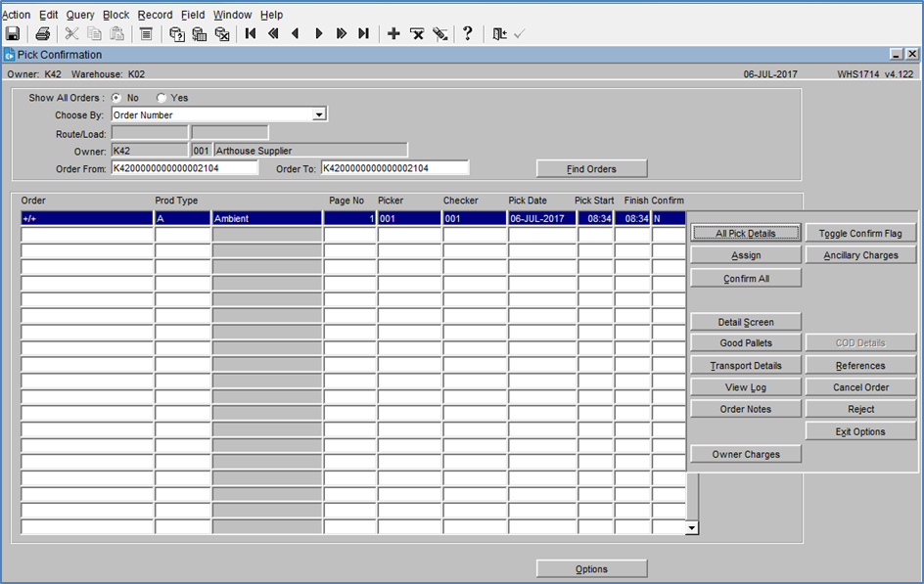
Task: Click the Pick Confirmation window title icon
Action: pos(10,55)
